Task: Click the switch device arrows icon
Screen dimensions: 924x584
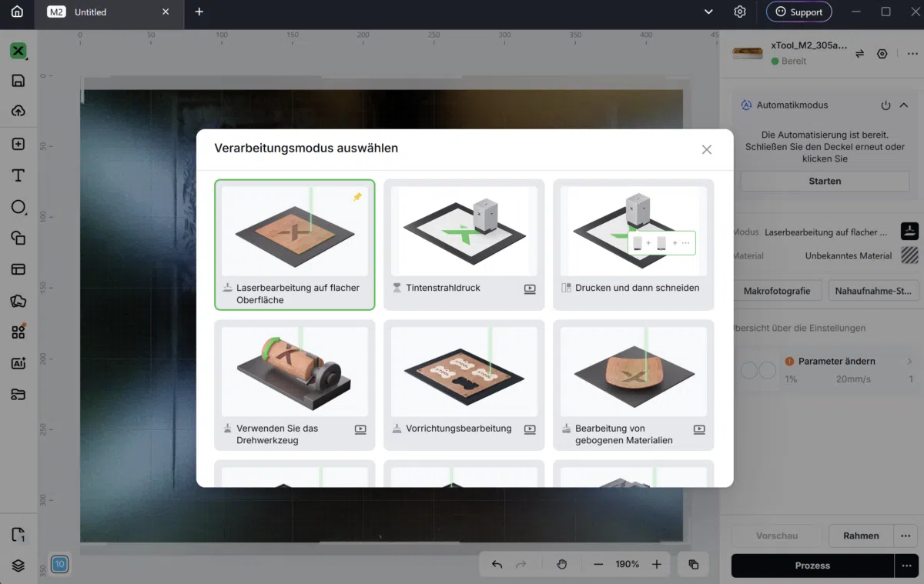Action: [x=859, y=54]
